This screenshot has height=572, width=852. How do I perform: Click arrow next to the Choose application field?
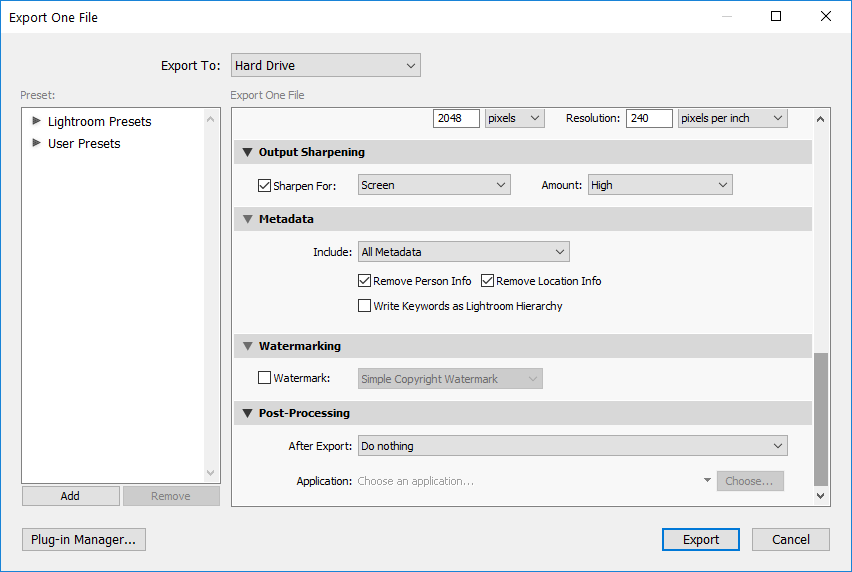pos(707,481)
